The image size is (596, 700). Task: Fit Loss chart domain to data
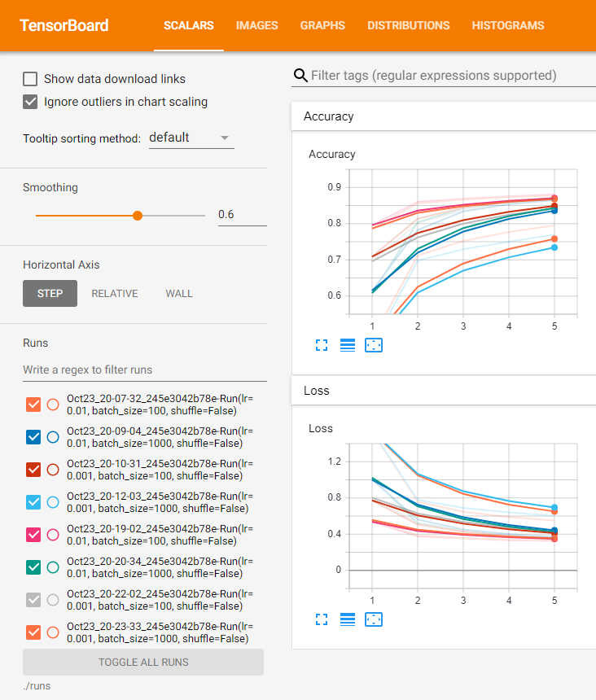click(x=374, y=619)
